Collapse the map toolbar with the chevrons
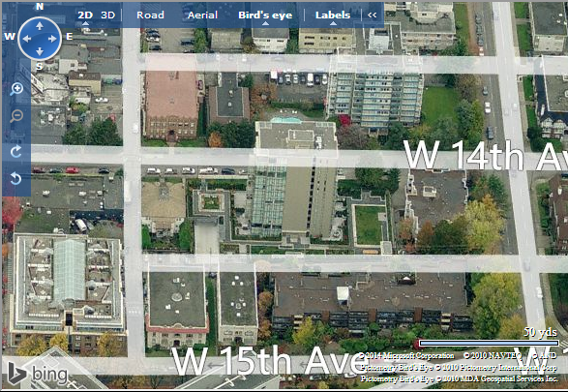568x392 pixels. point(372,15)
